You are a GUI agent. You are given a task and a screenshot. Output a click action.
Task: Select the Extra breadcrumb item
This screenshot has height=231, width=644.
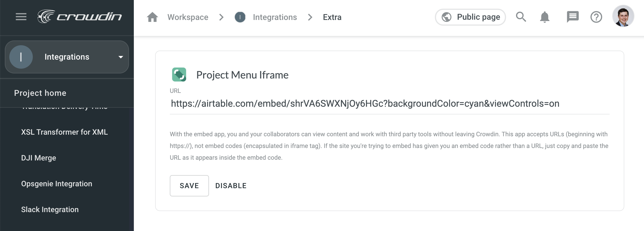(332, 17)
